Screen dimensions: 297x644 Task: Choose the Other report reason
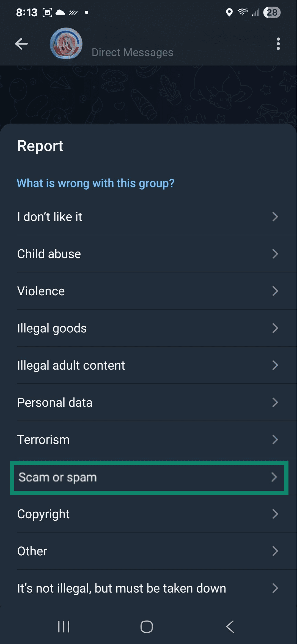[x=148, y=551]
